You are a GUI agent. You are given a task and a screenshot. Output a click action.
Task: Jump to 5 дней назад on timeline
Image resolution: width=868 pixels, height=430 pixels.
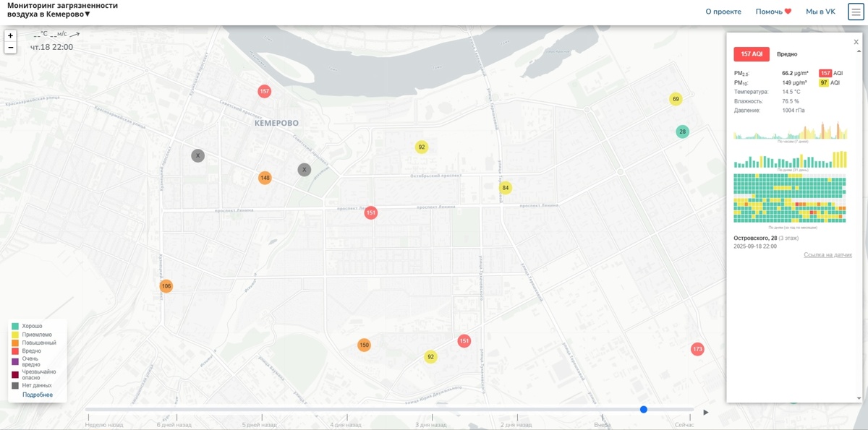click(x=260, y=425)
